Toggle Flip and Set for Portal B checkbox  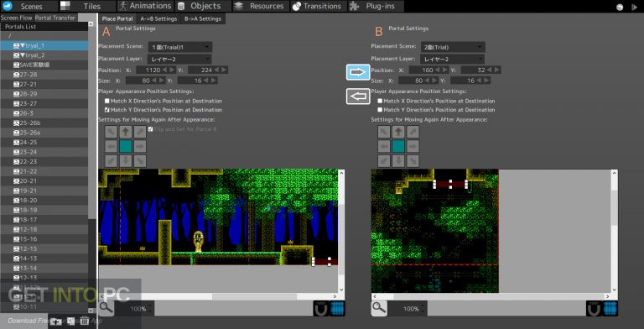coord(150,129)
